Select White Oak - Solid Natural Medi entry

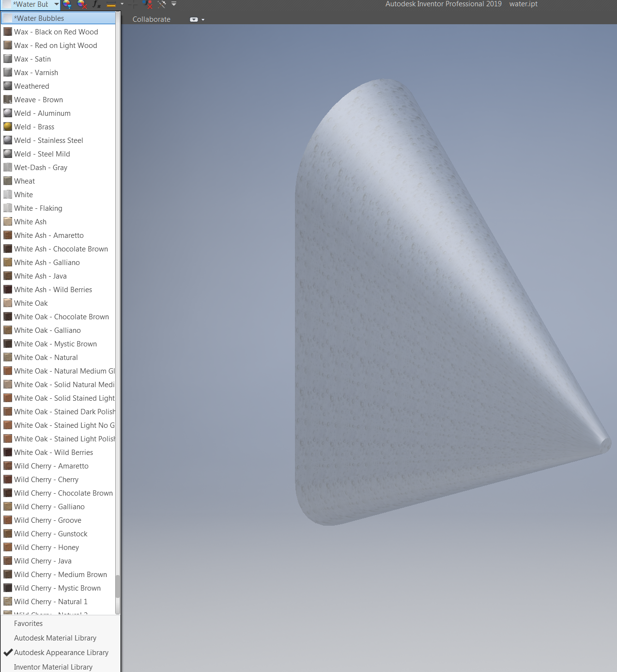pyautogui.click(x=58, y=385)
